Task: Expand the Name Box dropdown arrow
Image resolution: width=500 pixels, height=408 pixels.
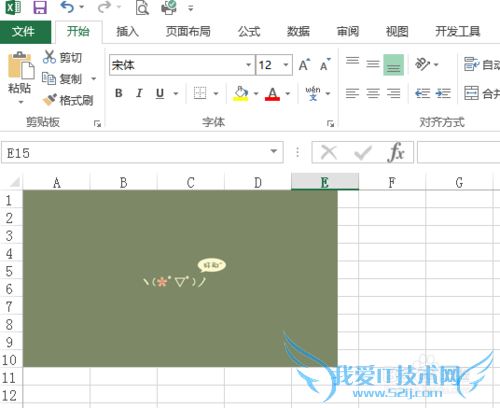Action: point(274,152)
